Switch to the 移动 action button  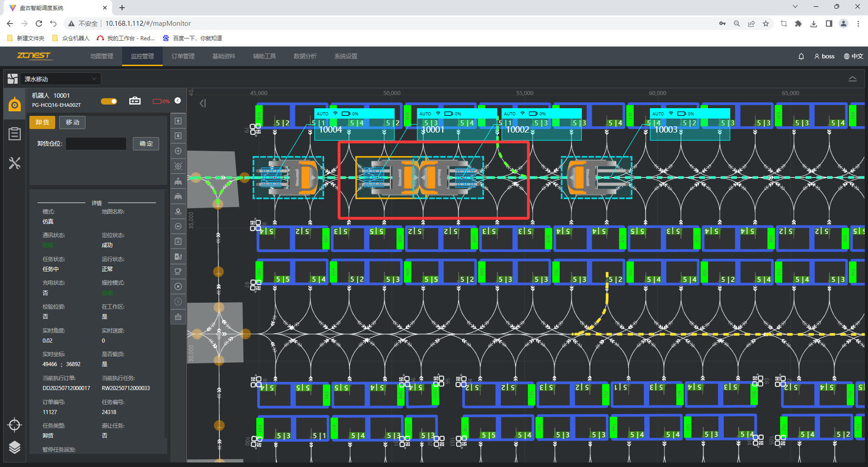(x=72, y=123)
